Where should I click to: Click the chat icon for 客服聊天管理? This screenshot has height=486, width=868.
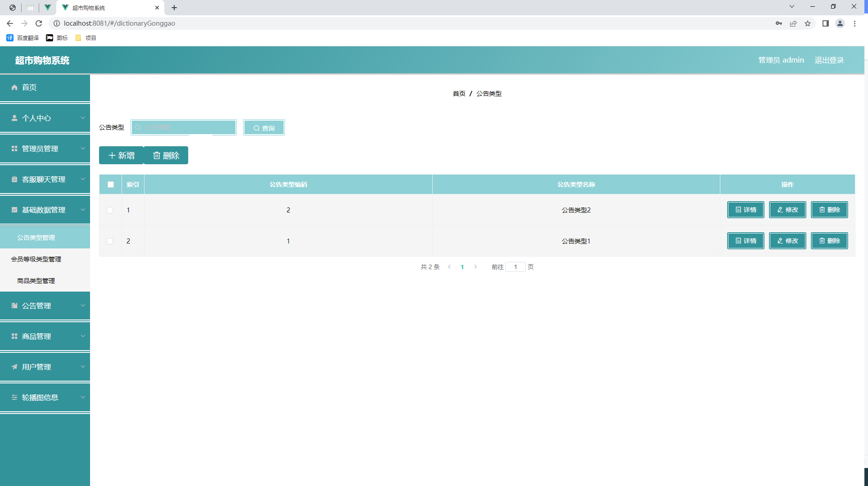[14, 179]
